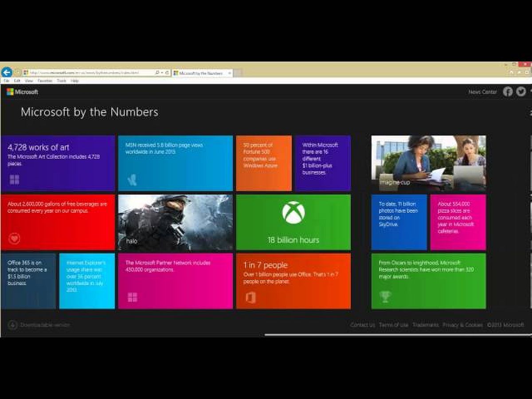Refresh the page from the address bar

pyautogui.click(x=167, y=73)
